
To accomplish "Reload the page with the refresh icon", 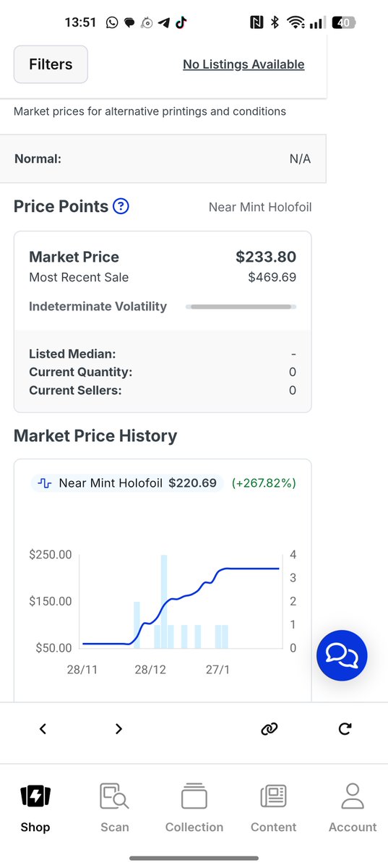I will coord(345,729).
